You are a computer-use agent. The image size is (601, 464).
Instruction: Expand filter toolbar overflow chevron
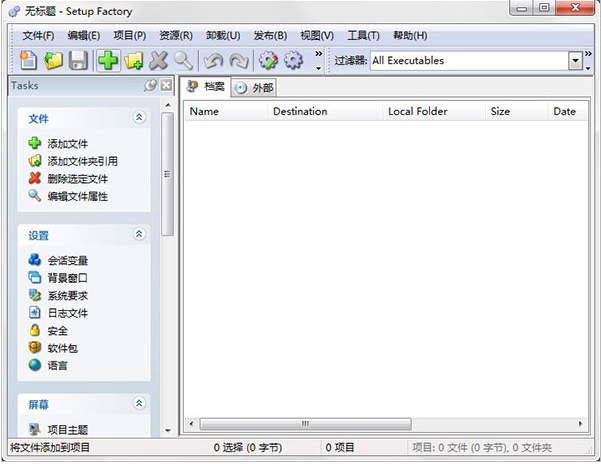tap(588, 61)
